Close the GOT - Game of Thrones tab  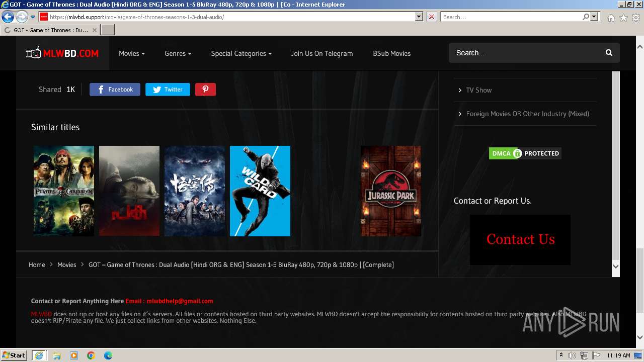(94, 30)
